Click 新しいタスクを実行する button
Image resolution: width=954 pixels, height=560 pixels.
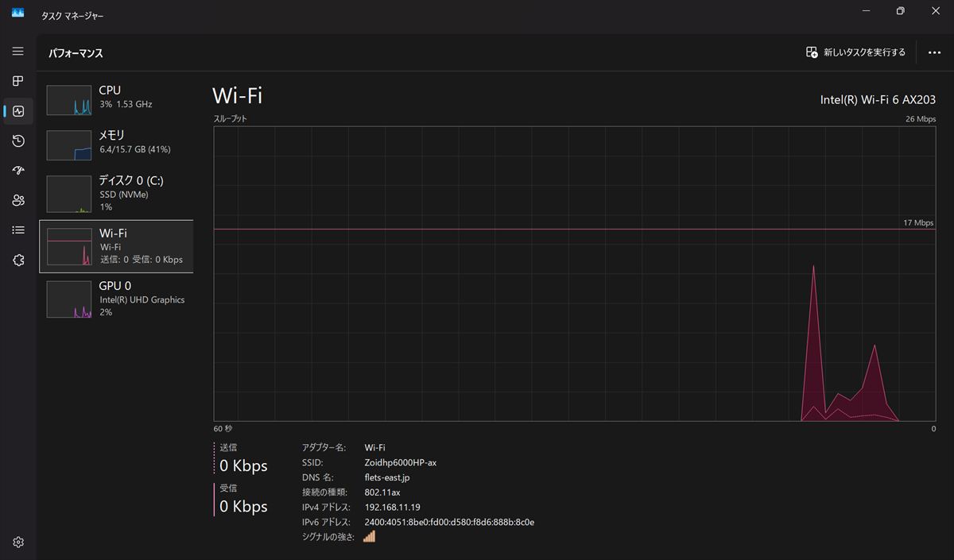point(855,52)
